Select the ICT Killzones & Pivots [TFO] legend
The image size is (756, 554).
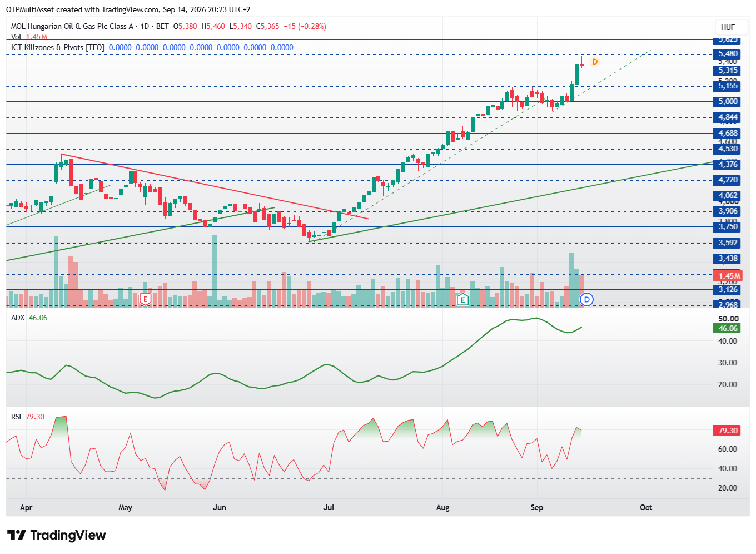tap(58, 47)
